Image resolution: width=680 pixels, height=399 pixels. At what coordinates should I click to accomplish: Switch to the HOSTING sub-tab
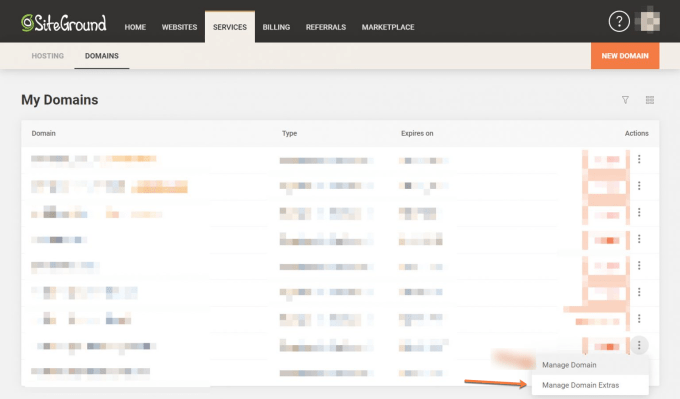[48, 56]
